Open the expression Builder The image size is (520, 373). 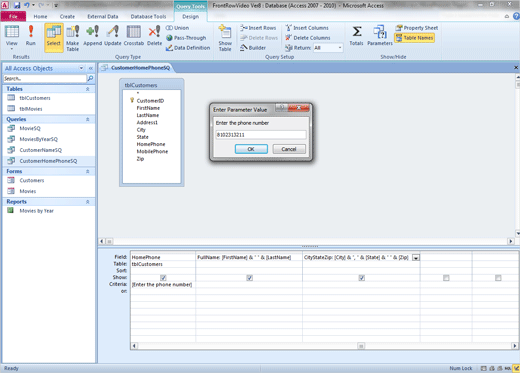(x=253, y=48)
